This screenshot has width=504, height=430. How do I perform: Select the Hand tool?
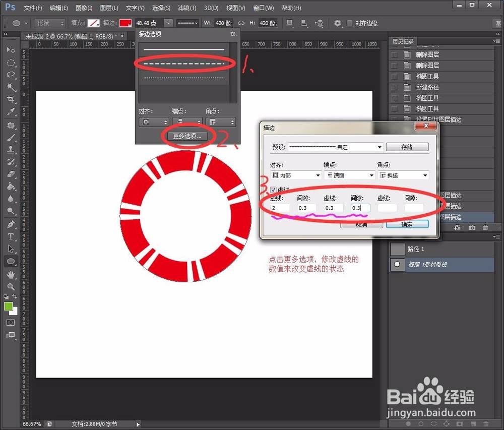click(x=11, y=274)
